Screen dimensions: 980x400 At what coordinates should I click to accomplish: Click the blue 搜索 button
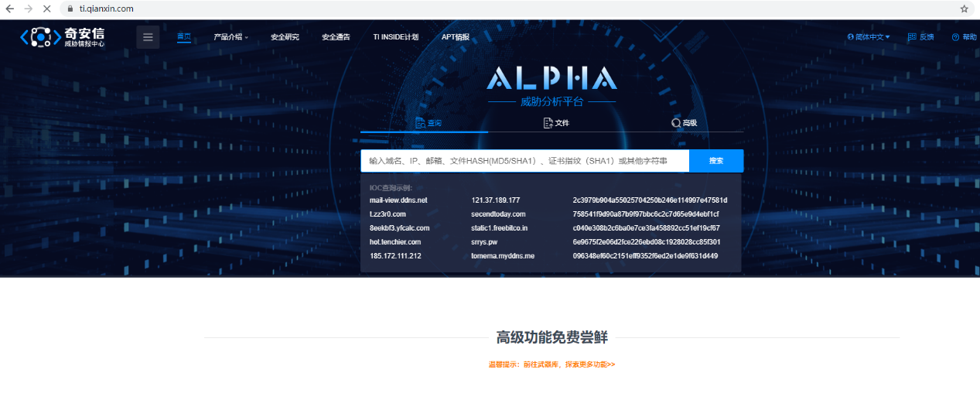tap(716, 161)
